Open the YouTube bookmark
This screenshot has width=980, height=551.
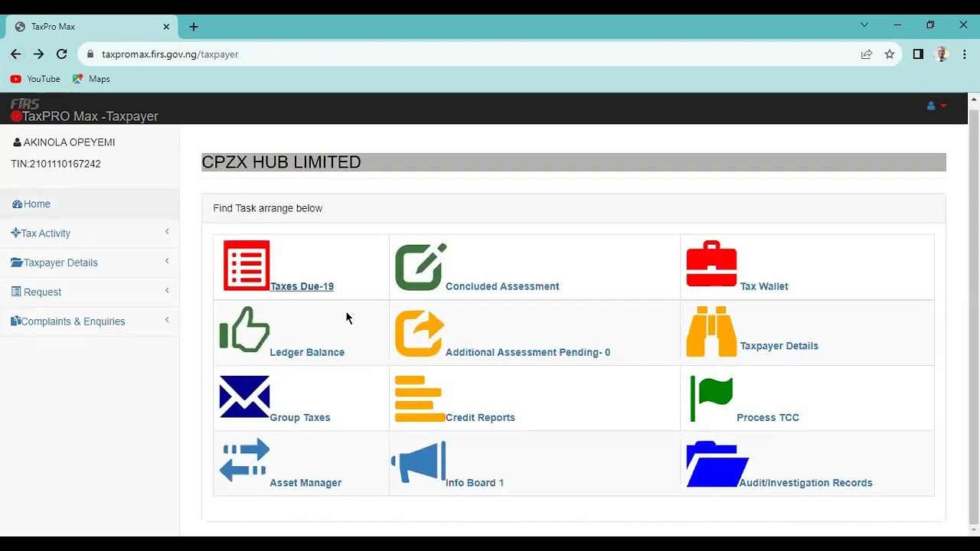pos(35,79)
